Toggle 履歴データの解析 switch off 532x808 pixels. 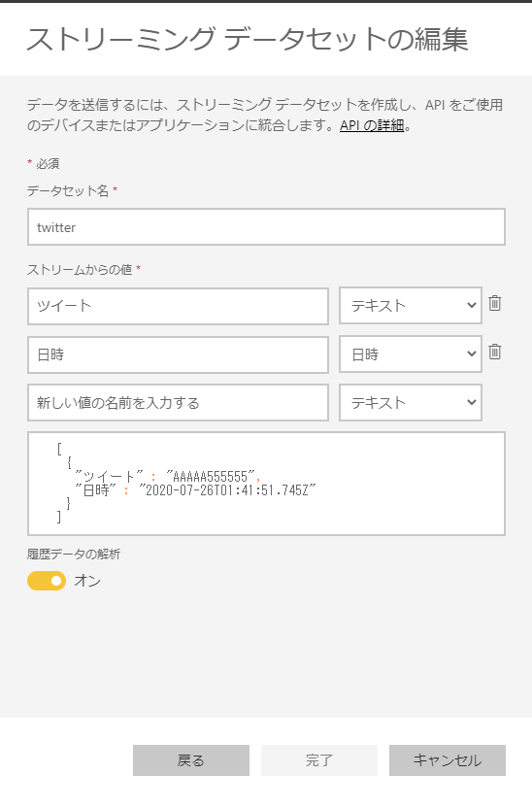[47, 581]
